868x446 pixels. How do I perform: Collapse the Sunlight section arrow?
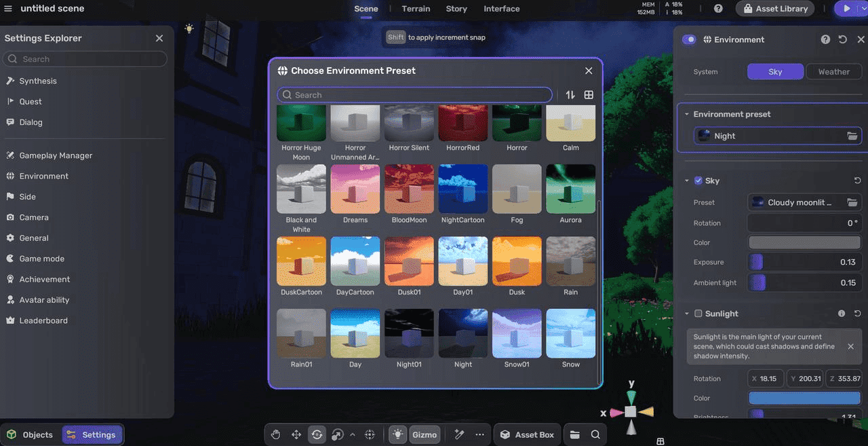(x=687, y=314)
